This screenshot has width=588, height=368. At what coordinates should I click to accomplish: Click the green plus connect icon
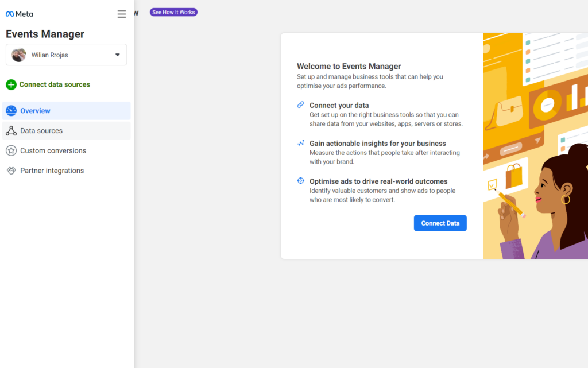(x=11, y=85)
